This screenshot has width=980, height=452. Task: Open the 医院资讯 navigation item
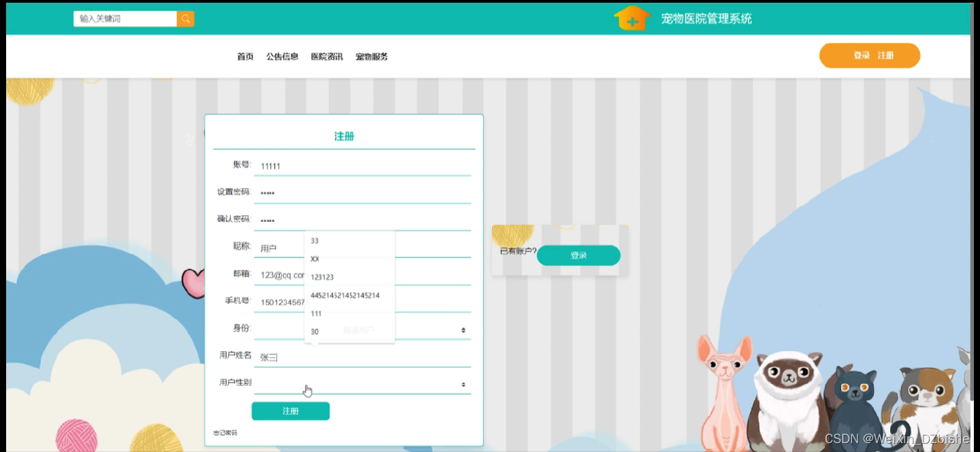(327, 56)
